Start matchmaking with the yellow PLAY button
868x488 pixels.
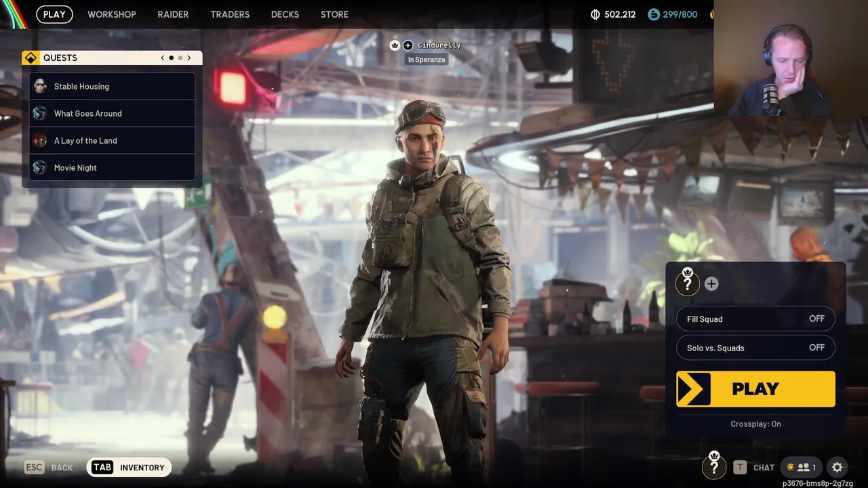(x=755, y=389)
